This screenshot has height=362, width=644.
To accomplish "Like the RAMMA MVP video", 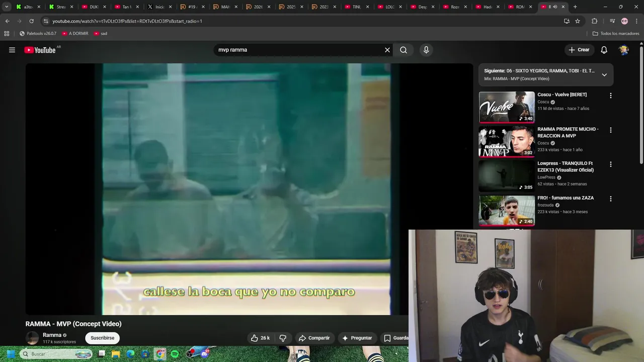I will (x=260, y=338).
